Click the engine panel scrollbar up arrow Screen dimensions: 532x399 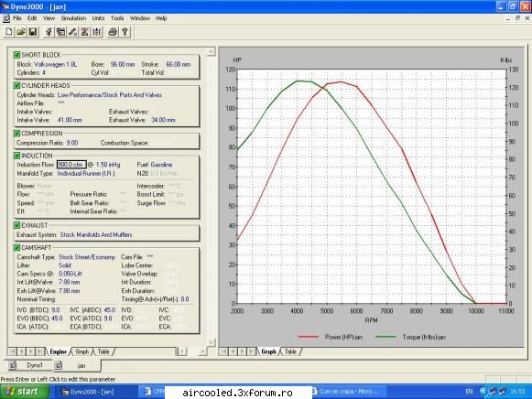click(x=211, y=51)
